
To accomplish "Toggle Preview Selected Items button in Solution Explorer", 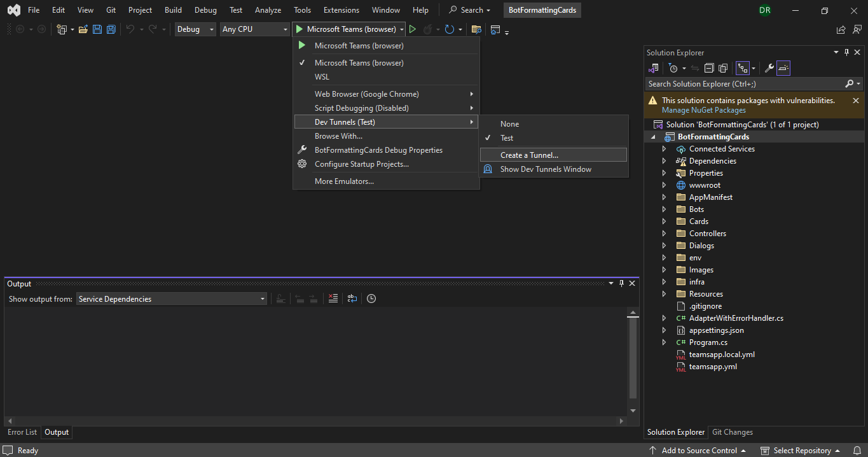I will [783, 68].
